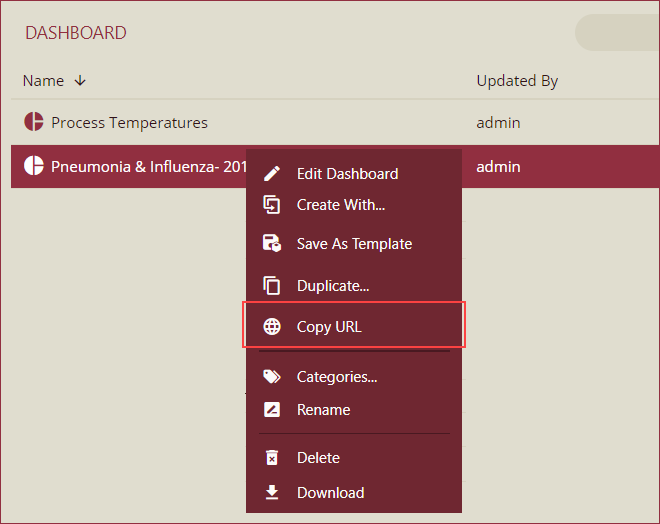Select Create With... menu entry

354,205
